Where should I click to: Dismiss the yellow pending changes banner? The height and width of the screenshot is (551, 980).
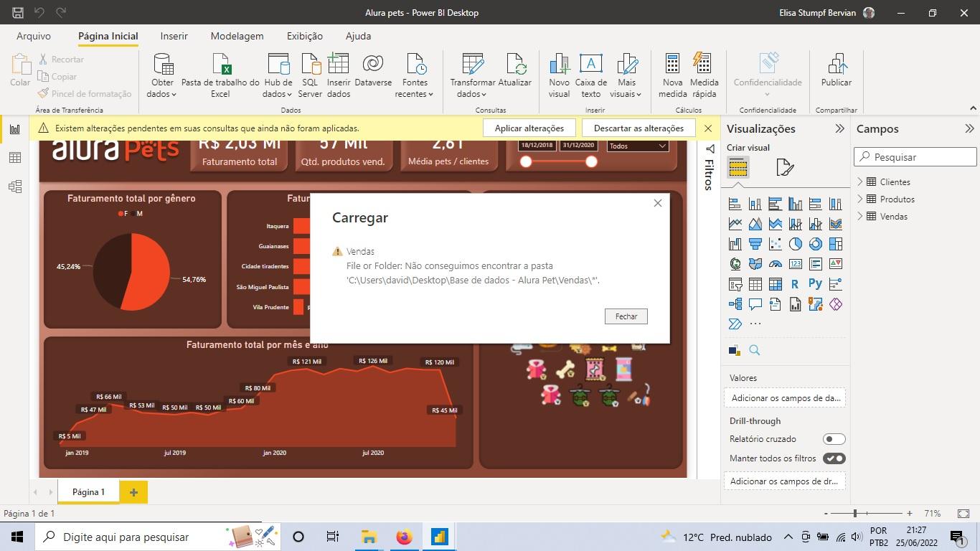(708, 128)
